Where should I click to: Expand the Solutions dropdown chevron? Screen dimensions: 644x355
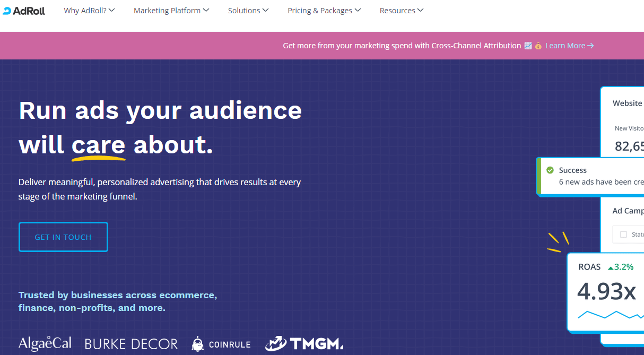(x=265, y=10)
